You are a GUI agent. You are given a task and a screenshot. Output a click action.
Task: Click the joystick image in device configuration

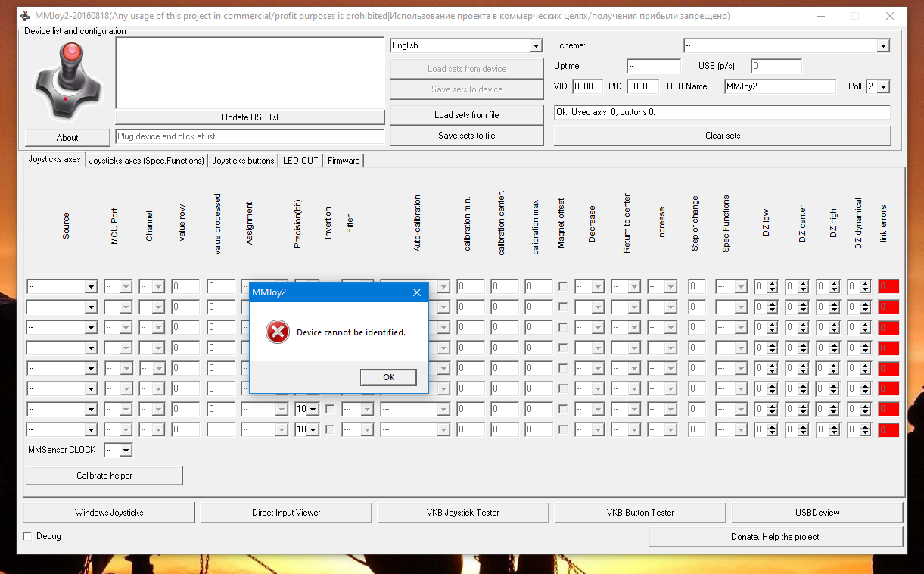click(x=69, y=80)
